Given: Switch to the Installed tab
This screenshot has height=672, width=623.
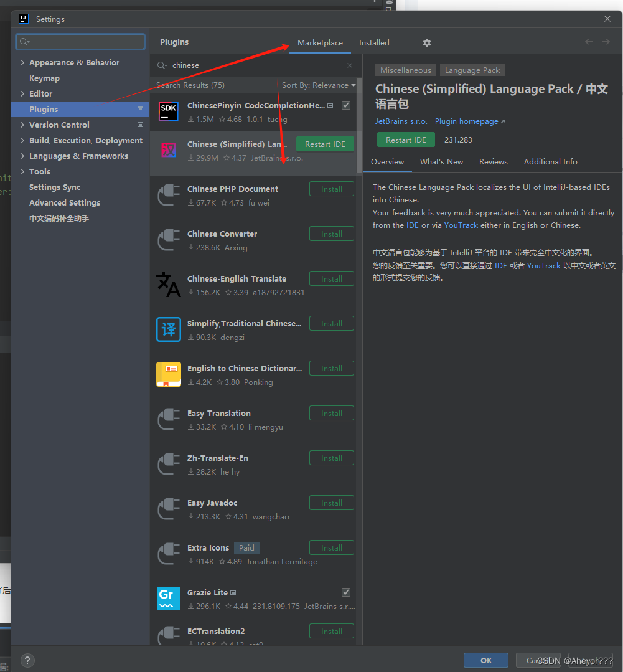Looking at the screenshot, I should point(374,43).
